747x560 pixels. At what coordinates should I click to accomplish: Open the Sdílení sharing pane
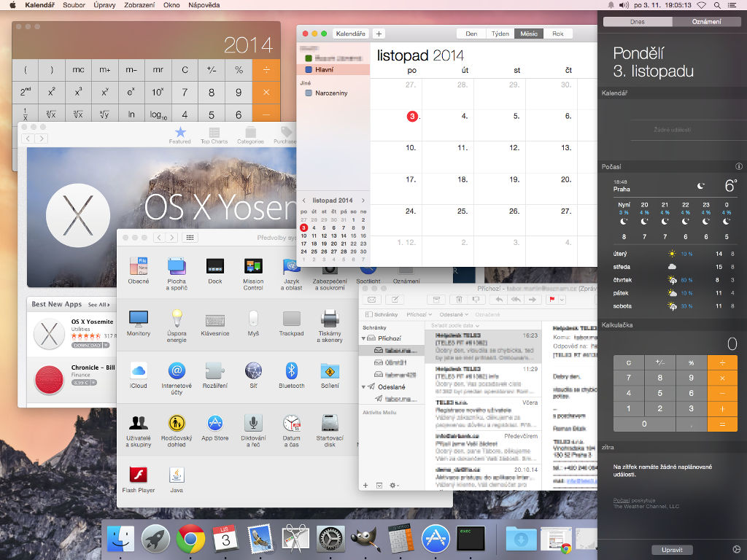coord(330,376)
